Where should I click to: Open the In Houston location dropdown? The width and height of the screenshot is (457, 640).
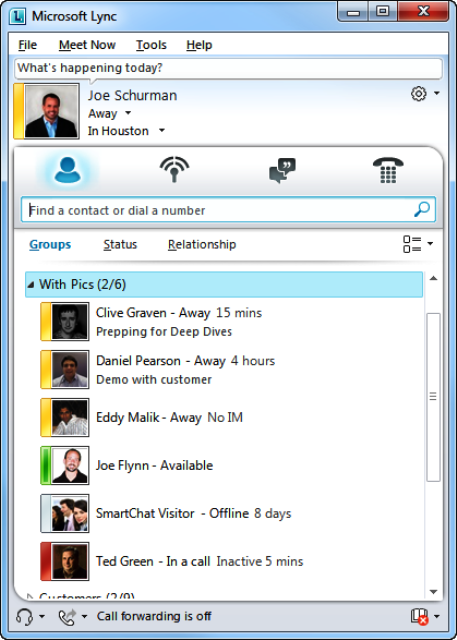point(162,131)
